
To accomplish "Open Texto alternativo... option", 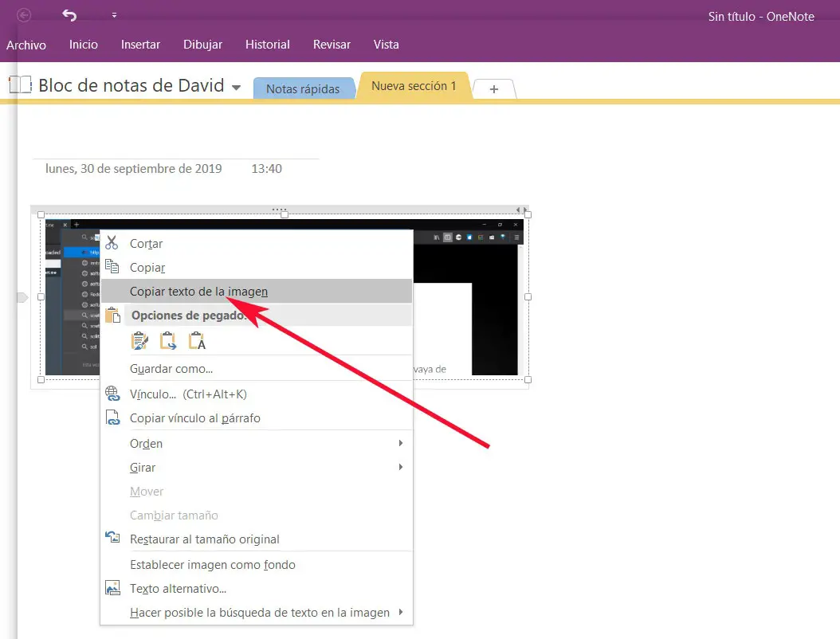I will pyautogui.click(x=256, y=589).
